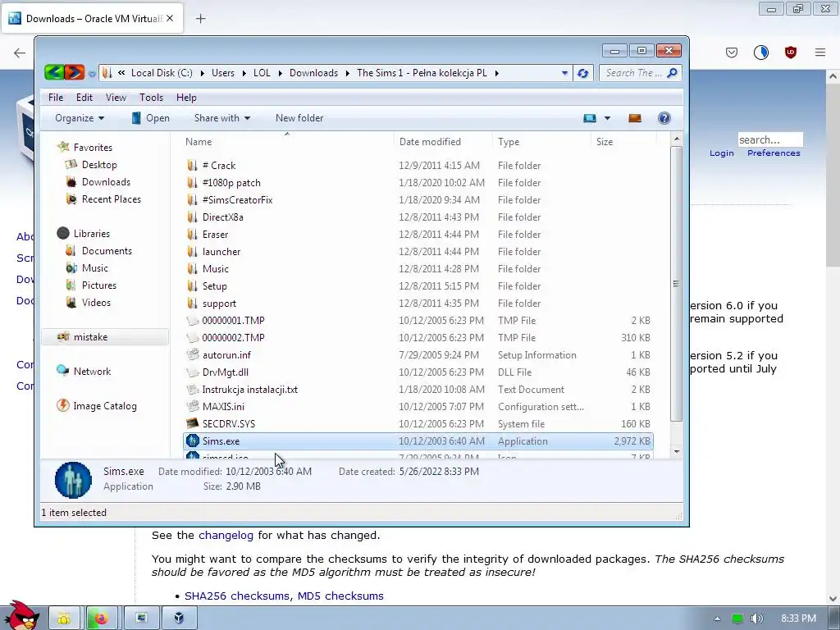Open Downloads in Favorites

click(x=106, y=181)
